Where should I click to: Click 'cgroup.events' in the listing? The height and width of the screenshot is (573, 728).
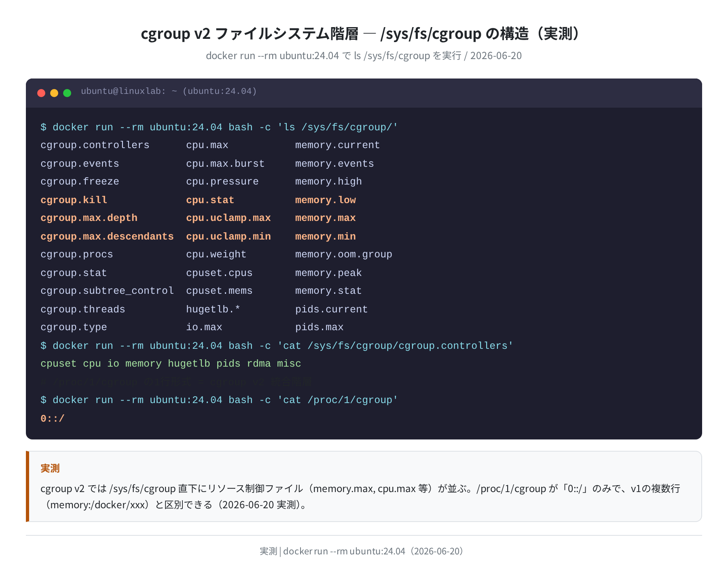[x=80, y=163]
